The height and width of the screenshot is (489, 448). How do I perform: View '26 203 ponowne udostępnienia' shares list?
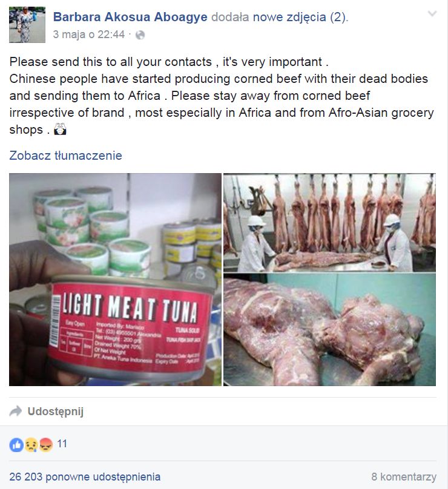[x=85, y=476]
